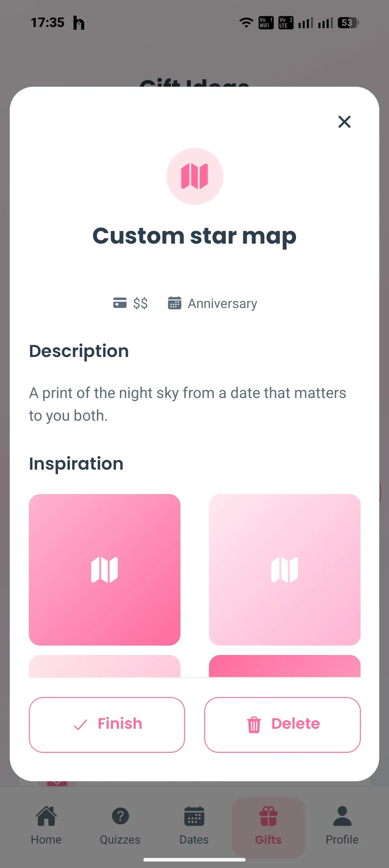The width and height of the screenshot is (389, 868).
Task: Select the Gifts tab
Action: (268, 827)
